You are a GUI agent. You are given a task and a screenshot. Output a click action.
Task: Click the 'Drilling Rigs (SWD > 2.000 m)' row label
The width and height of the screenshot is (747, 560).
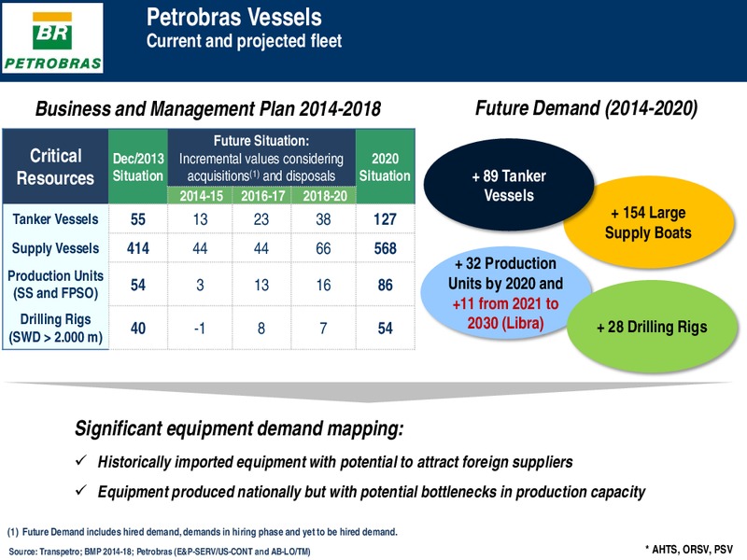click(55, 329)
